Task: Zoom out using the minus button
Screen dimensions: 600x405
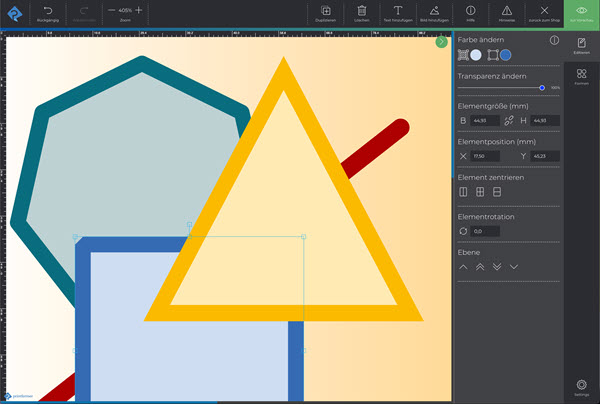Action: [x=111, y=10]
